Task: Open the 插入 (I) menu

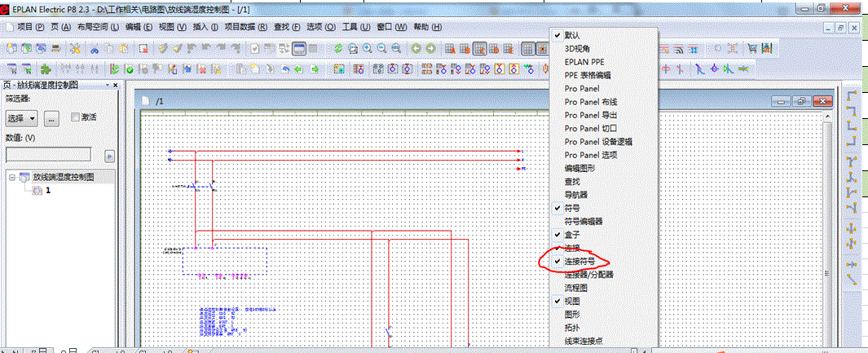Action: [203, 27]
